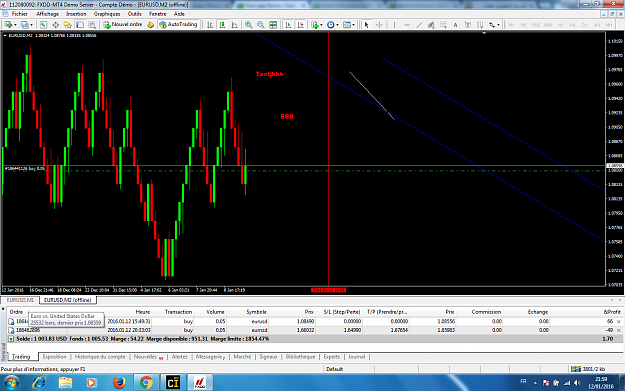Expand the Profiles dropdown arrow
Image resolution: width=625 pixels, height=391 pixels.
point(31,25)
